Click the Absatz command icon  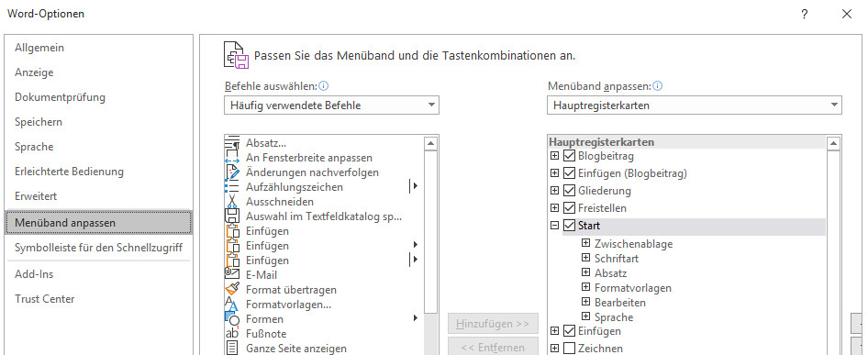point(232,143)
